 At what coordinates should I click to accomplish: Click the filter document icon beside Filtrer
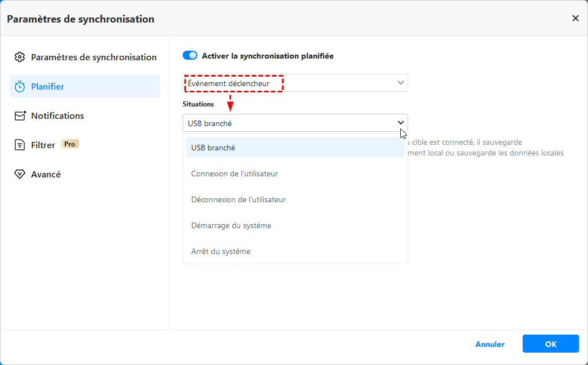click(20, 145)
